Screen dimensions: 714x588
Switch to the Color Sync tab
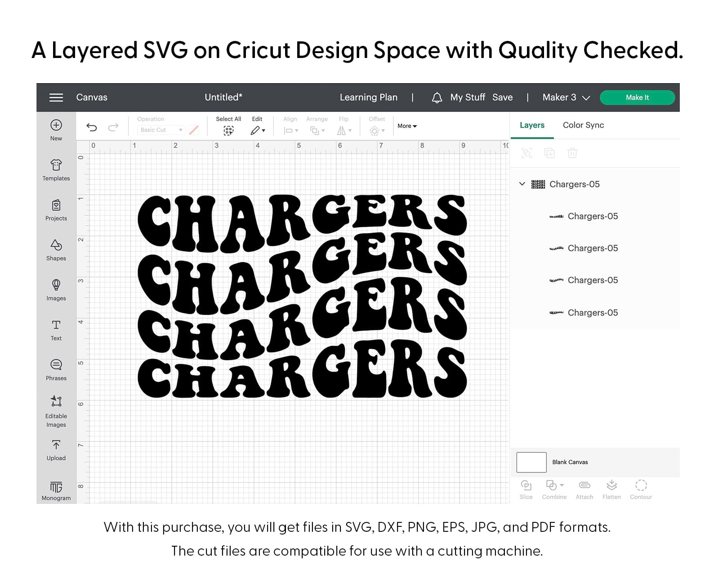tap(583, 125)
